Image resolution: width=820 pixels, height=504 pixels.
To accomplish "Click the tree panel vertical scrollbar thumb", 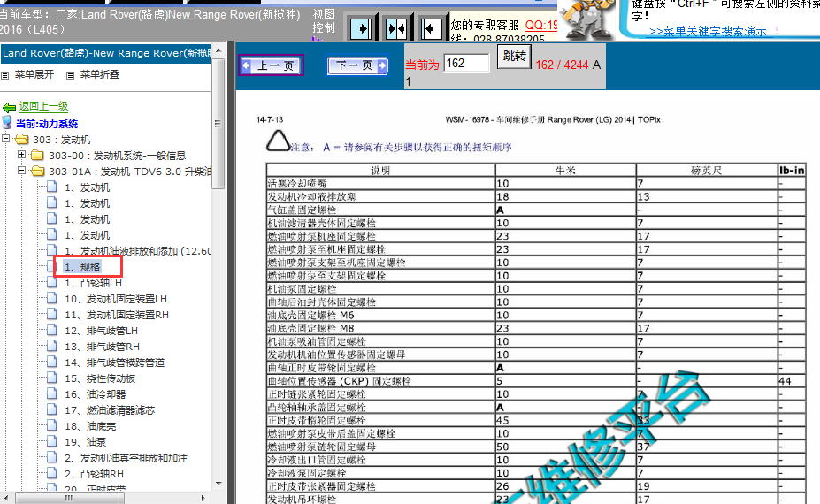I will [218, 123].
